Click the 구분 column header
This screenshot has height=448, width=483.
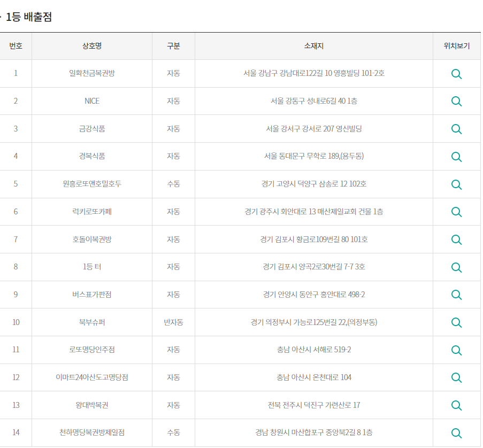coord(173,46)
